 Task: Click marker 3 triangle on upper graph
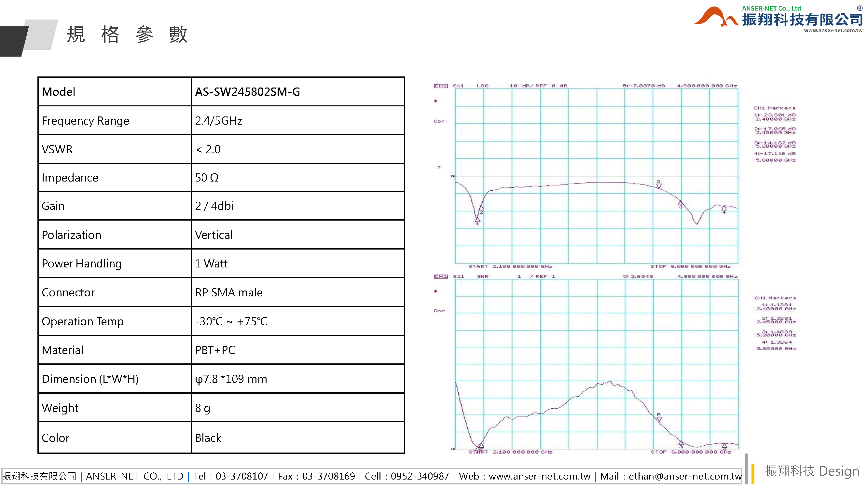coord(680,203)
